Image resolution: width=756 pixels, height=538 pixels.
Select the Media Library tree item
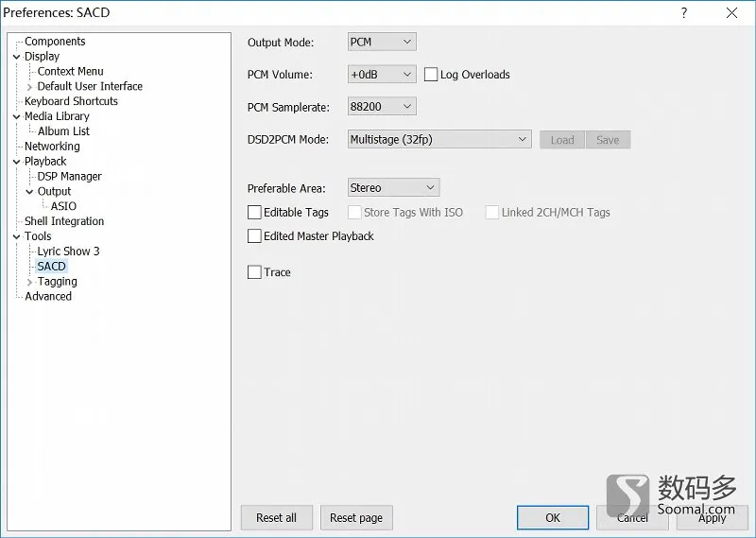pyautogui.click(x=57, y=116)
